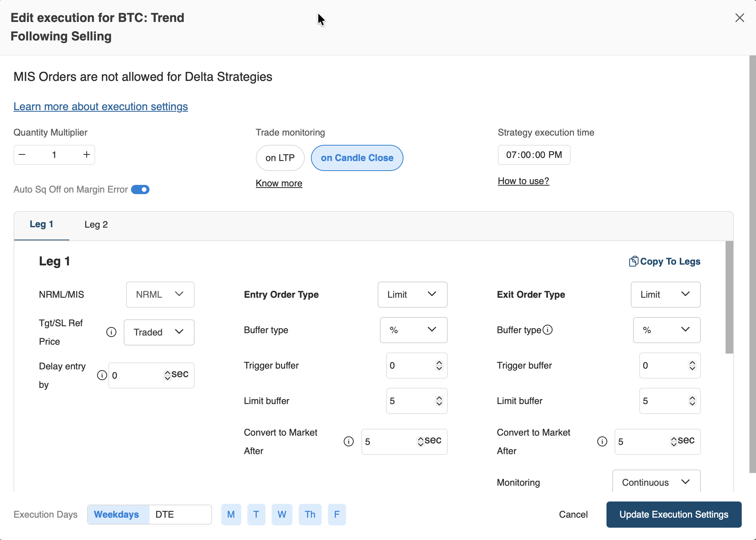
Task: Switch to Leg 2 tab
Action: coord(96,225)
